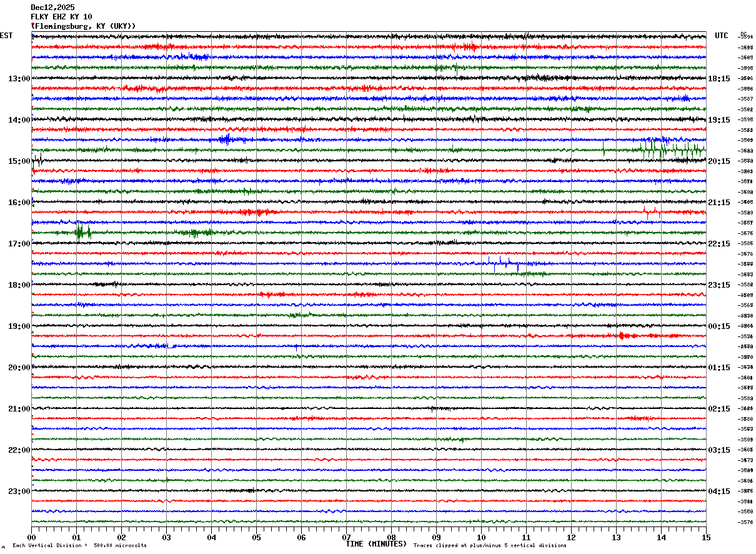756x554 pixels.
Task: Select the 23:00 EST time label
Action: tap(19, 491)
